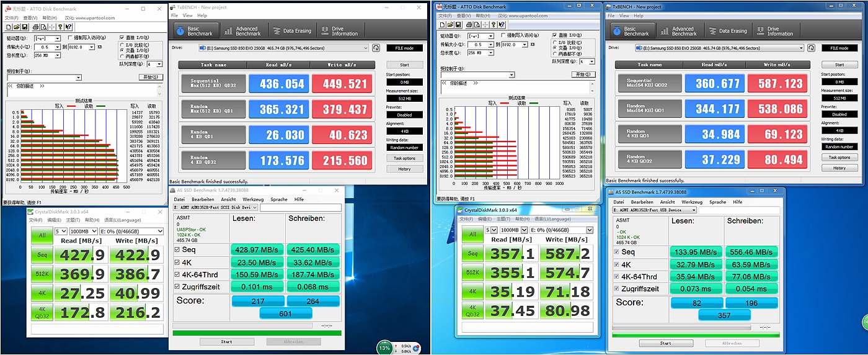This screenshot has width=868, height=355.
Task: Open the View menu in the left TxBENCH window
Action: pyautogui.click(x=187, y=15)
